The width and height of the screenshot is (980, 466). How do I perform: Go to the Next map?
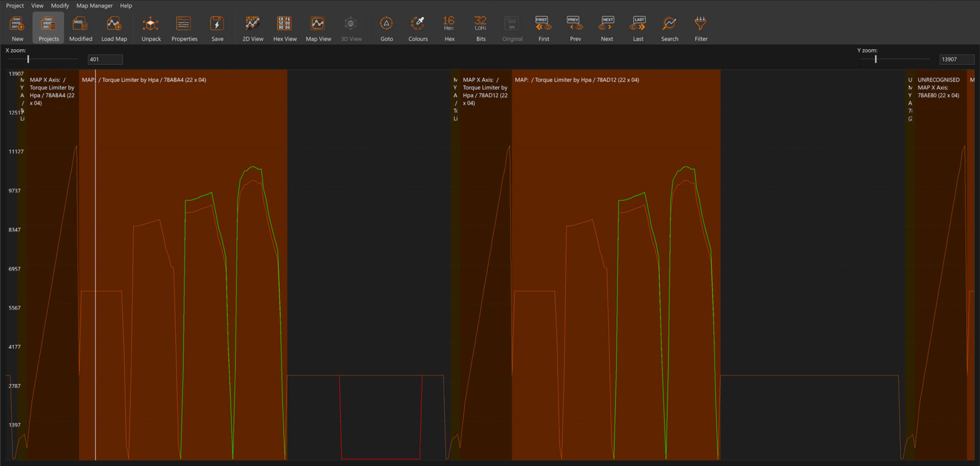click(x=606, y=27)
